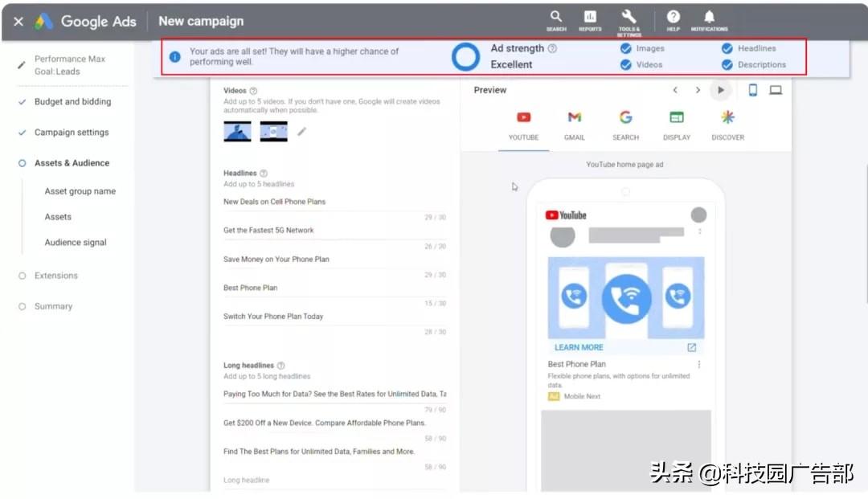Viewport: 868px width, 499px height.
Task: Edit long headline Paying Too Much for Data
Action: coord(334,395)
